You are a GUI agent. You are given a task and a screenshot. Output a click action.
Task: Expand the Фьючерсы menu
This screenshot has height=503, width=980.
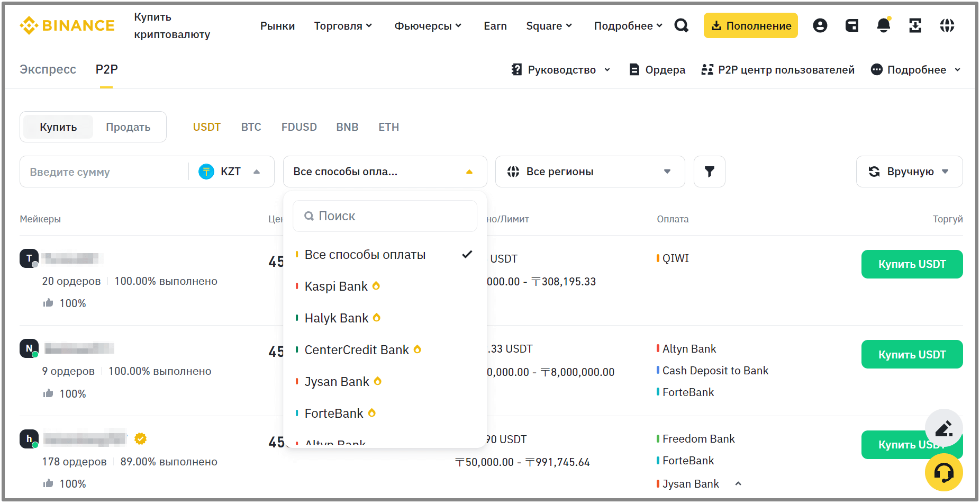pyautogui.click(x=428, y=26)
